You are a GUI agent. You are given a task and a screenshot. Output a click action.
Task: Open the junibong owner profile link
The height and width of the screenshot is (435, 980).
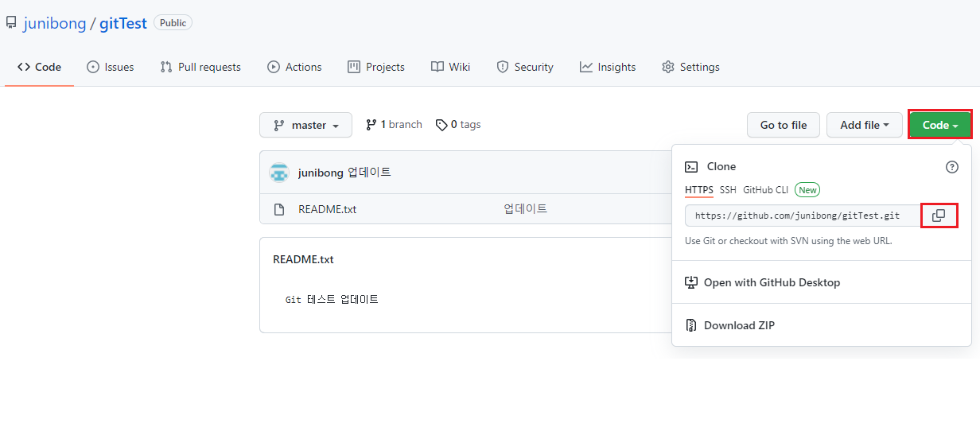(55, 23)
